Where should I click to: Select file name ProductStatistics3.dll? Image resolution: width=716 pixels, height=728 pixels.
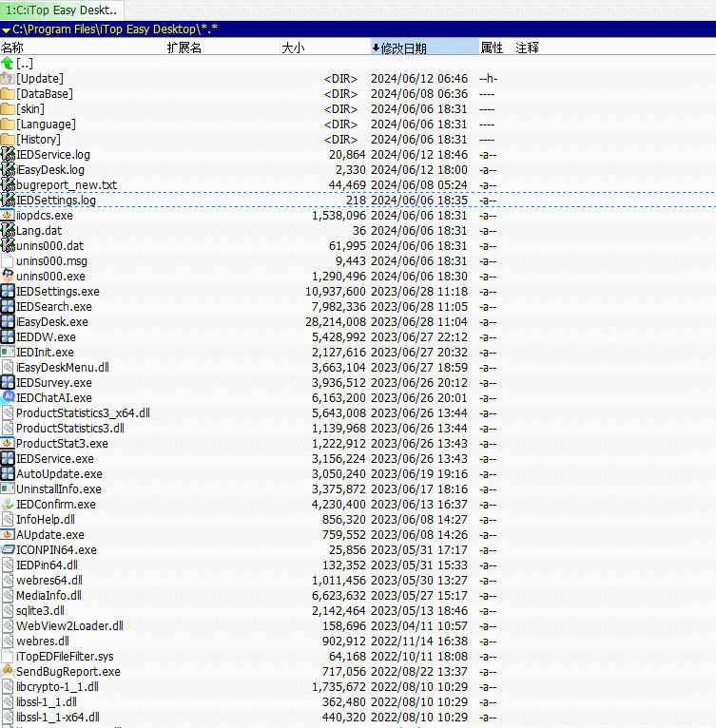(x=70, y=429)
